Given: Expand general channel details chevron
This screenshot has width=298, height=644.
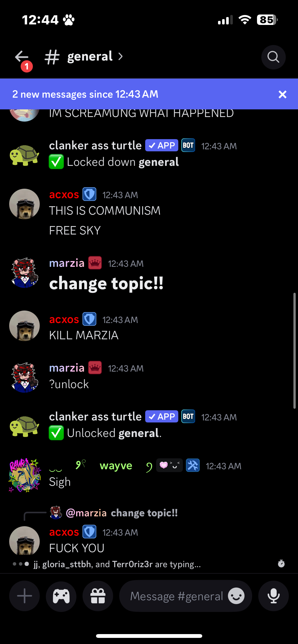Looking at the screenshot, I should point(120,56).
